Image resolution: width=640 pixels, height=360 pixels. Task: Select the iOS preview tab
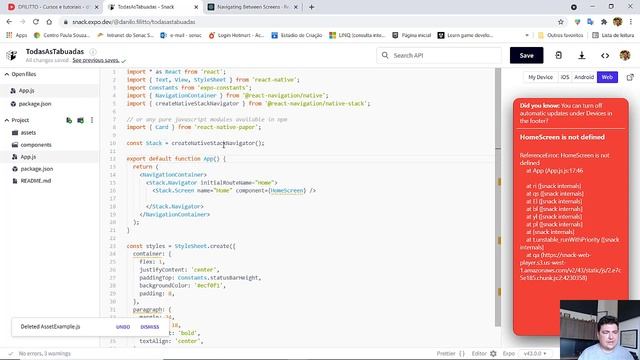coord(565,77)
